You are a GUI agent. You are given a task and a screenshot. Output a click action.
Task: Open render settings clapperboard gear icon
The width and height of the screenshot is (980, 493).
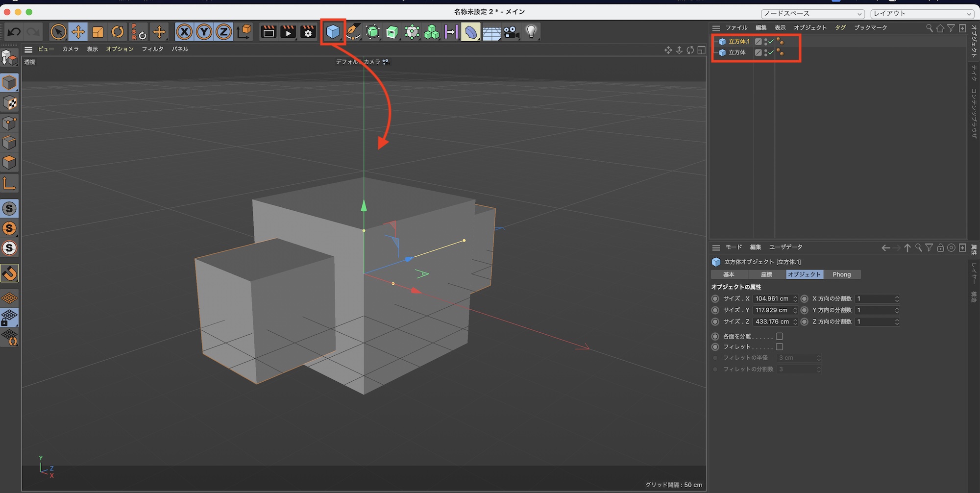(x=308, y=32)
